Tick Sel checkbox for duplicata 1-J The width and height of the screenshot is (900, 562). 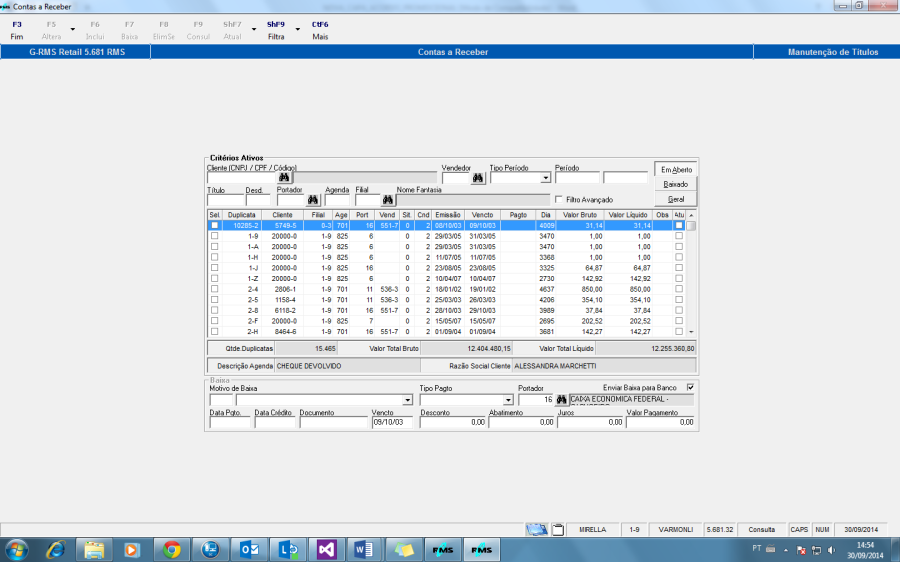coord(215,268)
